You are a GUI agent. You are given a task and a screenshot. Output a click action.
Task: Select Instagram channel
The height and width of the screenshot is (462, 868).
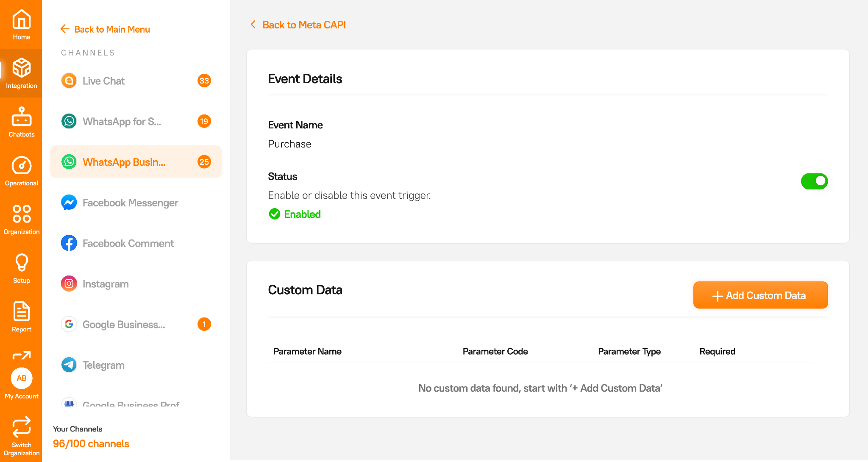pyautogui.click(x=136, y=284)
